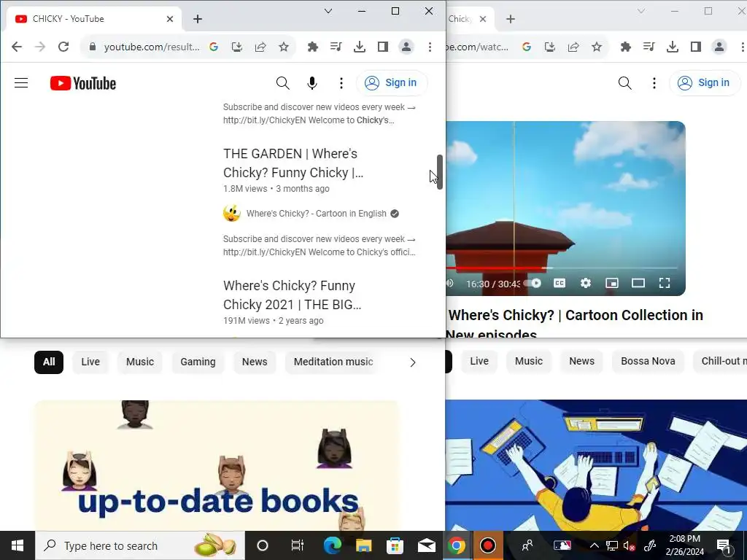
Task: Show hidden tray icons chevron
Action: pyautogui.click(x=594, y=545)
